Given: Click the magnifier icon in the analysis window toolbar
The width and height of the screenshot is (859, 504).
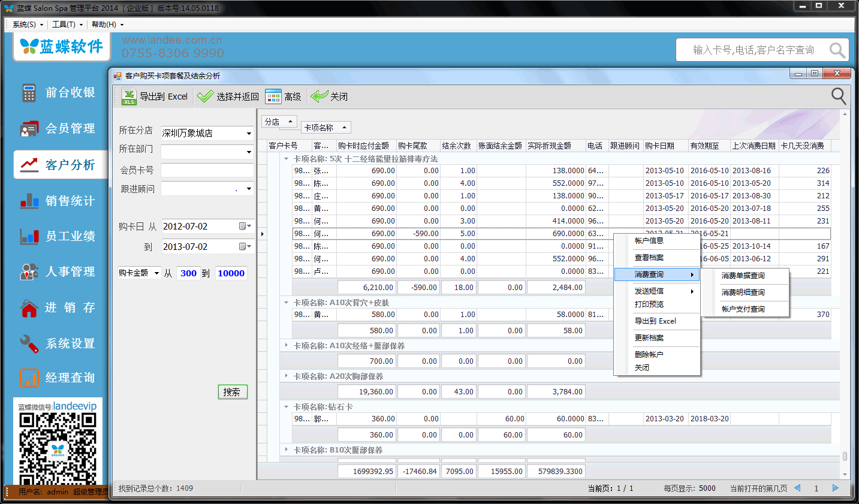Looking at the screenshot, I should tap(839, 96).
